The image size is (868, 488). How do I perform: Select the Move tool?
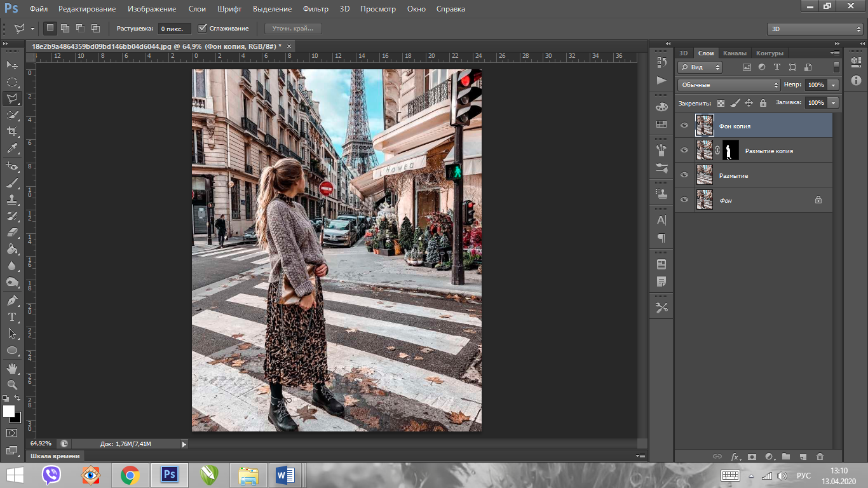pyautogui.click(x=12, y=65)
